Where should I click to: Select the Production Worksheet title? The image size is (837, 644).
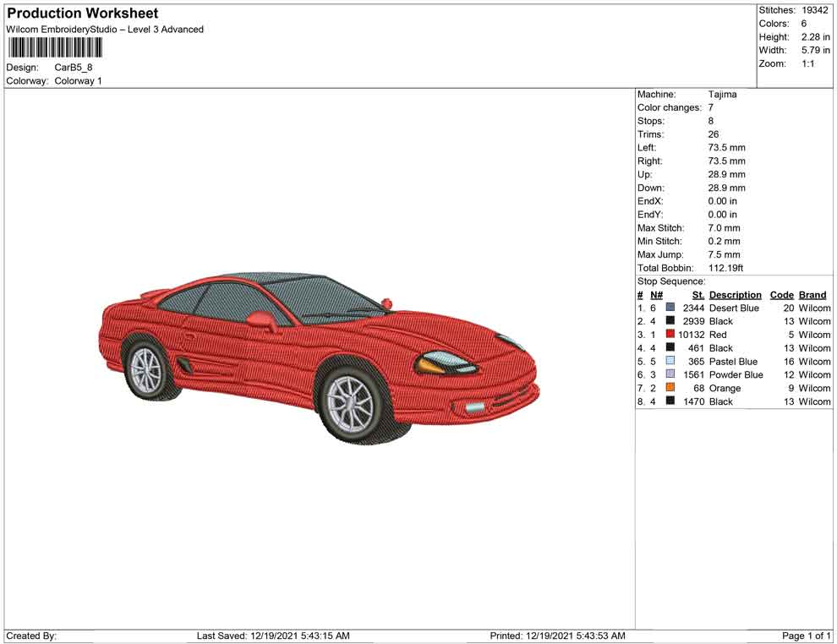coord(82,14)
